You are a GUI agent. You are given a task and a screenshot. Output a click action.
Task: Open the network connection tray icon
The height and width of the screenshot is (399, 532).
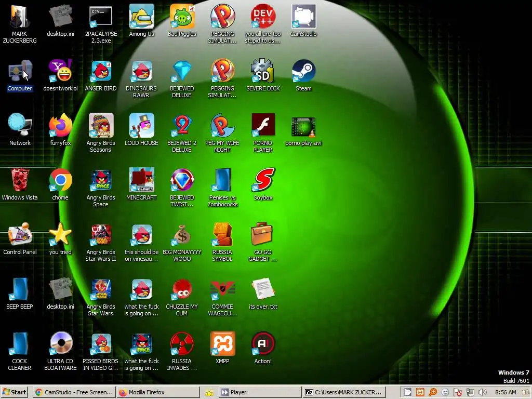tap(470, 393)
